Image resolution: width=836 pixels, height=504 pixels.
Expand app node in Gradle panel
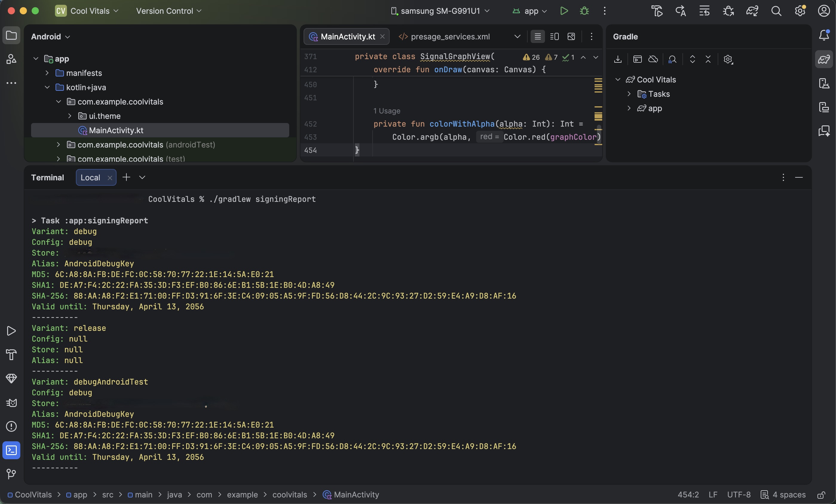click(629, 108)
